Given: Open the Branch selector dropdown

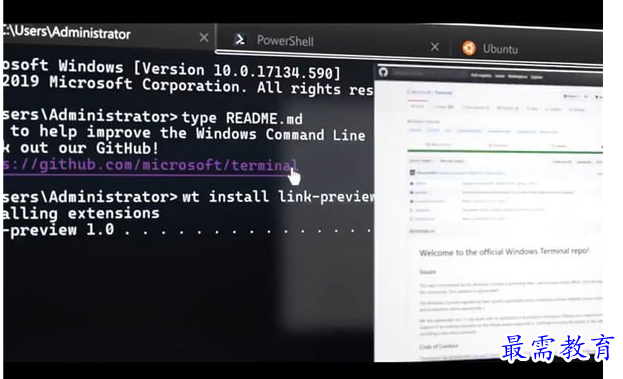Looking at the screenshot, I should (421, 160).
